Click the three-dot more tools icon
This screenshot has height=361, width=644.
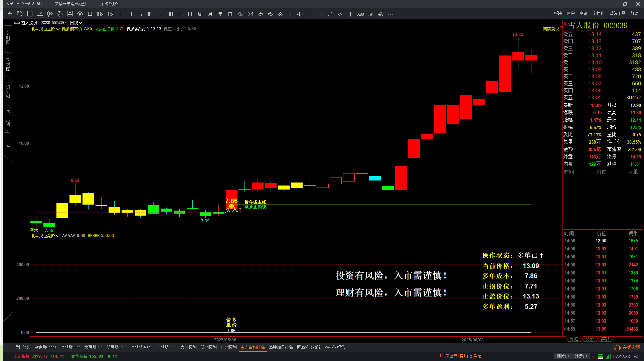pos(391,14)
